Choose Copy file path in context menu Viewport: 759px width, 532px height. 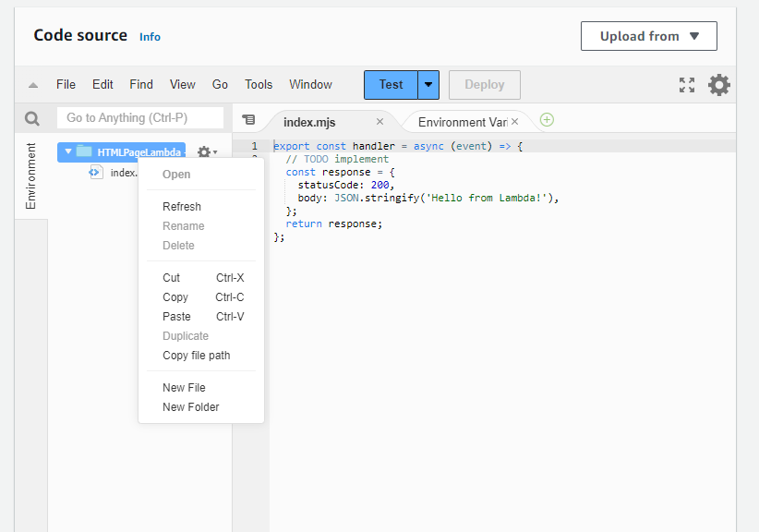[196, 356]
